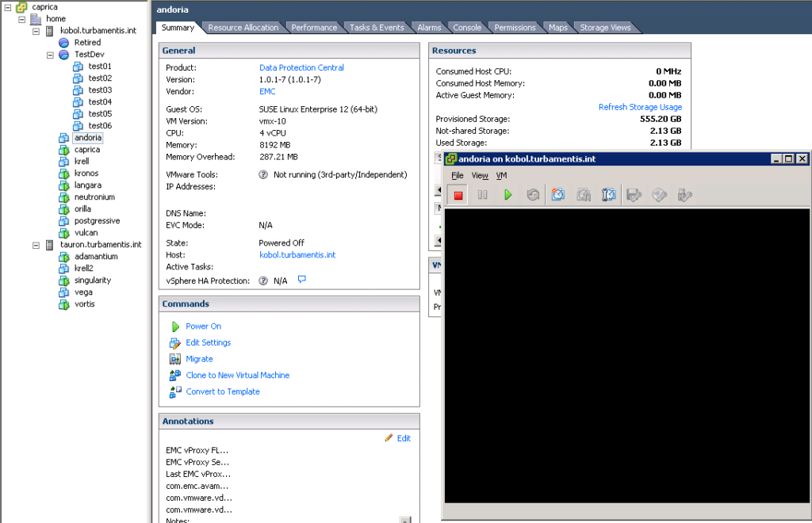Open the VM menu in console window
Viewport: 812px width, 523px height.
coord(501,176)
